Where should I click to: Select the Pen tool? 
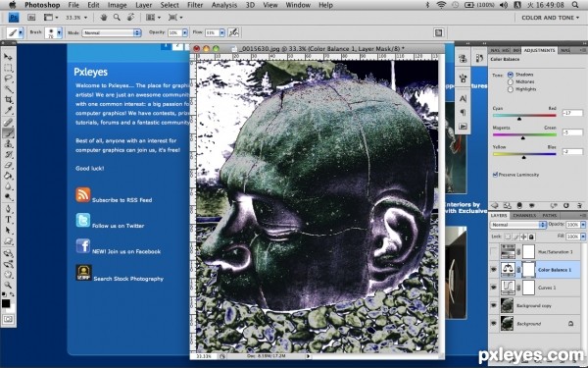8,209
